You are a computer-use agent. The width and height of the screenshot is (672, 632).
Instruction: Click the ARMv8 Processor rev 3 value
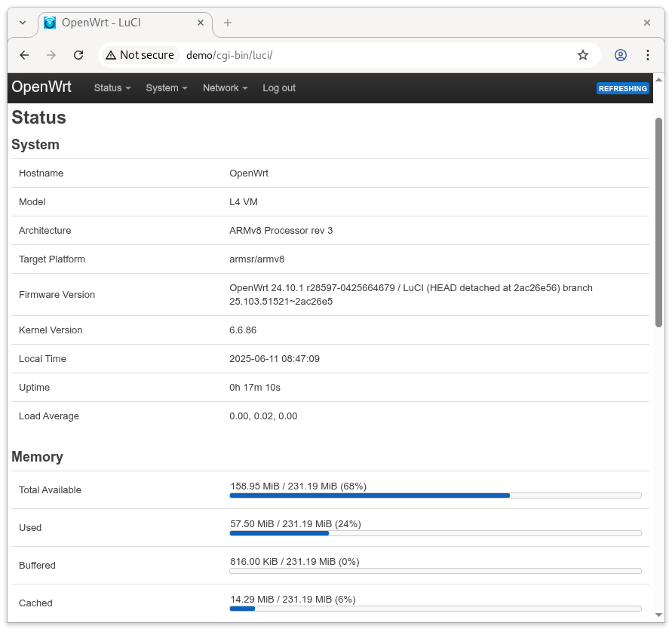[281, 231]
